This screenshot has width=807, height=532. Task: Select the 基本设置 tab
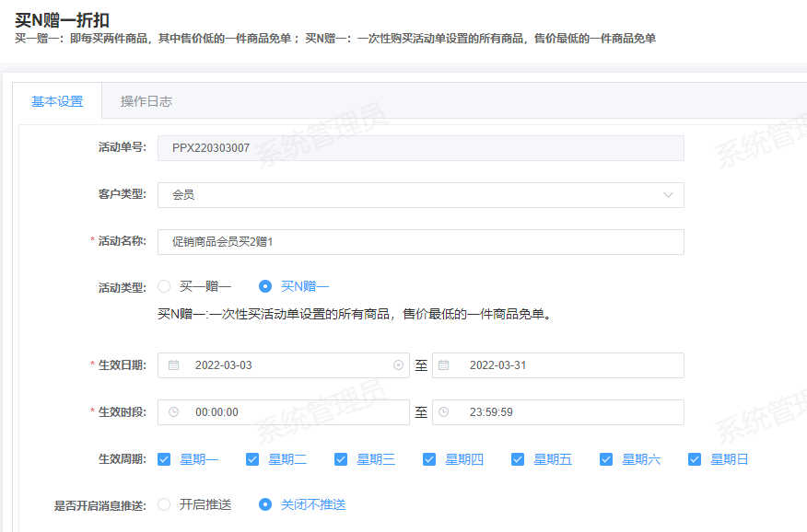tap(57, 101)
